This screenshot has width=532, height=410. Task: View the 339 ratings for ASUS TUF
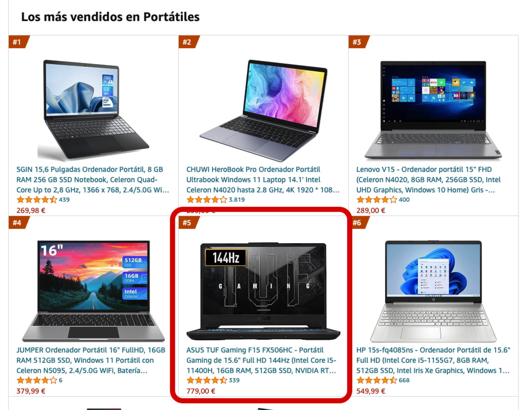tap(213, 380)
